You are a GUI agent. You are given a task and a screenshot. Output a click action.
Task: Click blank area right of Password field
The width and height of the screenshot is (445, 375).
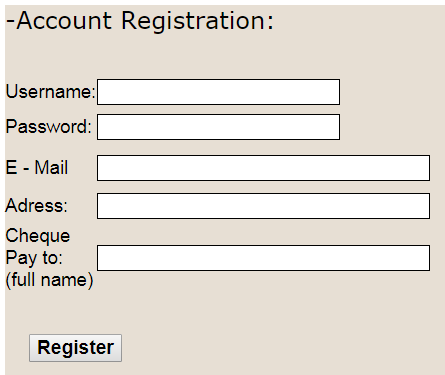(x=392, y=127)
